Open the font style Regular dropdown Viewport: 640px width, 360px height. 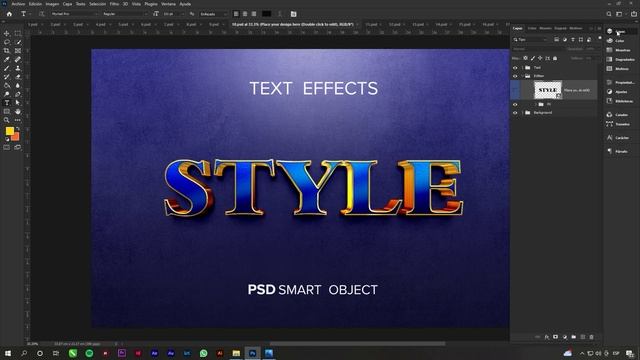(124, 14)
